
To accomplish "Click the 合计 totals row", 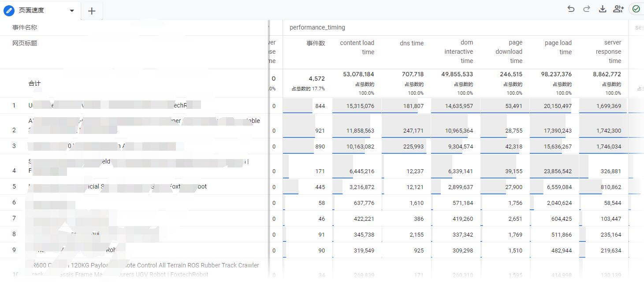I will [x=35, y=83].
